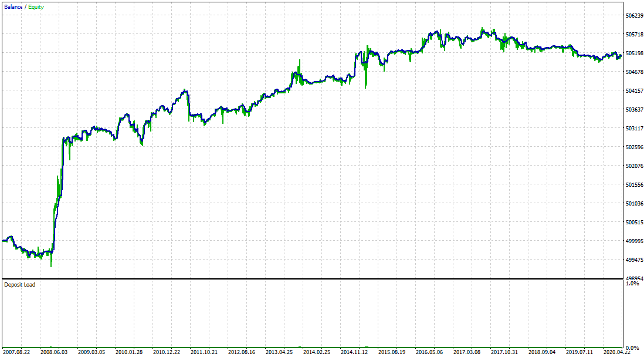The height and width of the screenshot is (357, 644).
Task: Click the 2010.12.22 date label
Action: [x=167, y=352]
